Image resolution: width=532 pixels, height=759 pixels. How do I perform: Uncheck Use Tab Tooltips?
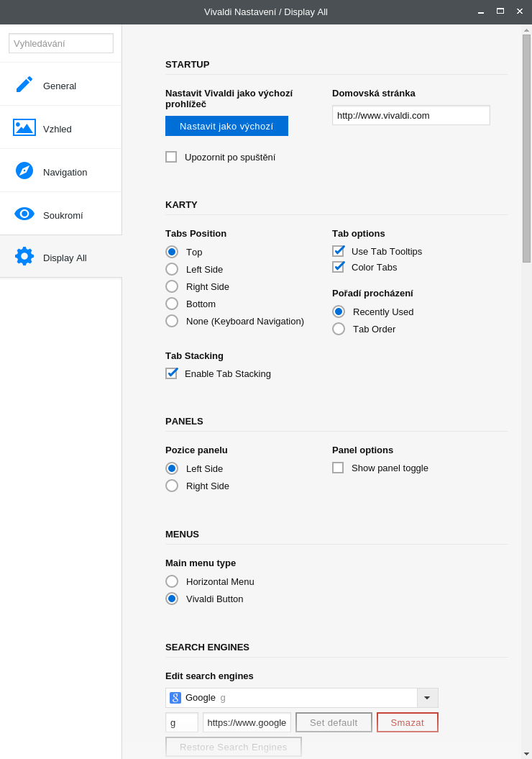pos(338,251)
